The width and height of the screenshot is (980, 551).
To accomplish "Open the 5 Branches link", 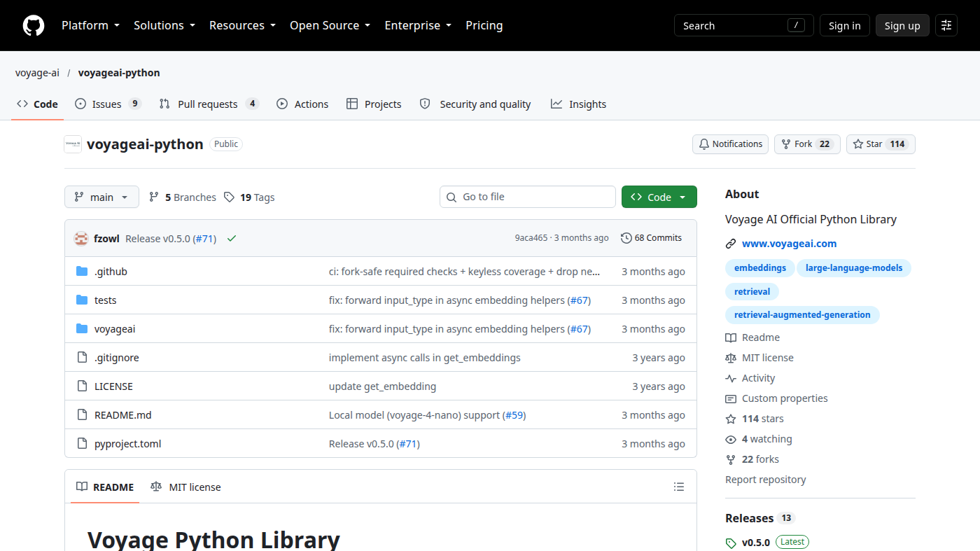I will tap(183, 197).
